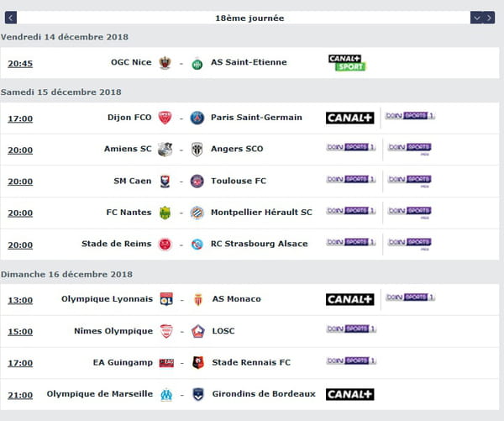Image resolution: width=504 pixels, height=421 pixels.
Task: Open the 21:00 Marseille match link
Action: point(20,395)
